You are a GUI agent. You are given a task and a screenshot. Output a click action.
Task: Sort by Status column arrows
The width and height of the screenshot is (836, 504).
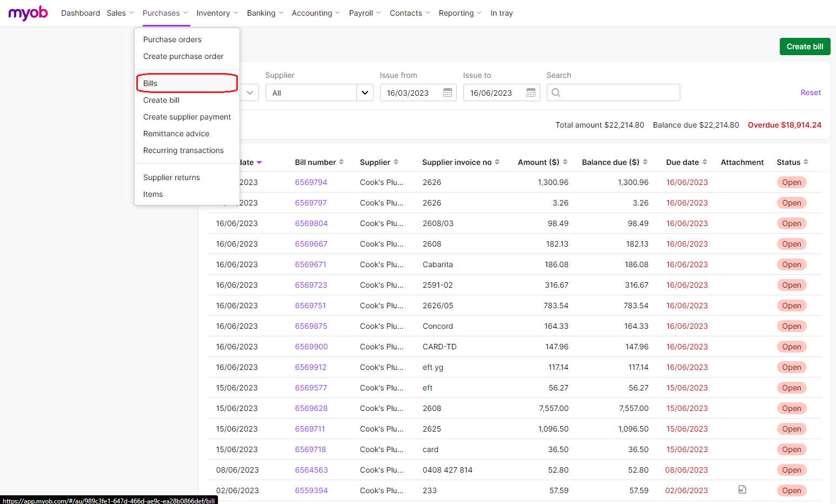click(806, 162)
